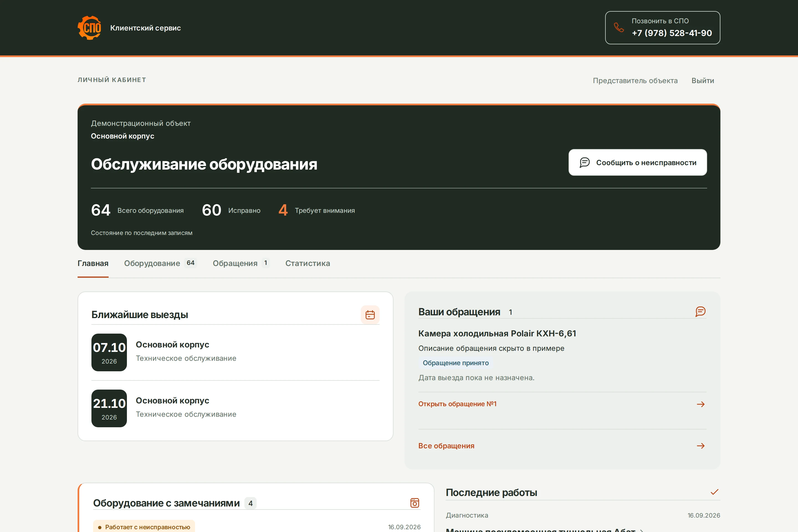Click the 64 Всего оборудования stat
Image resolution: width=798 pixels, height=532 pixels.
point(137,210)
